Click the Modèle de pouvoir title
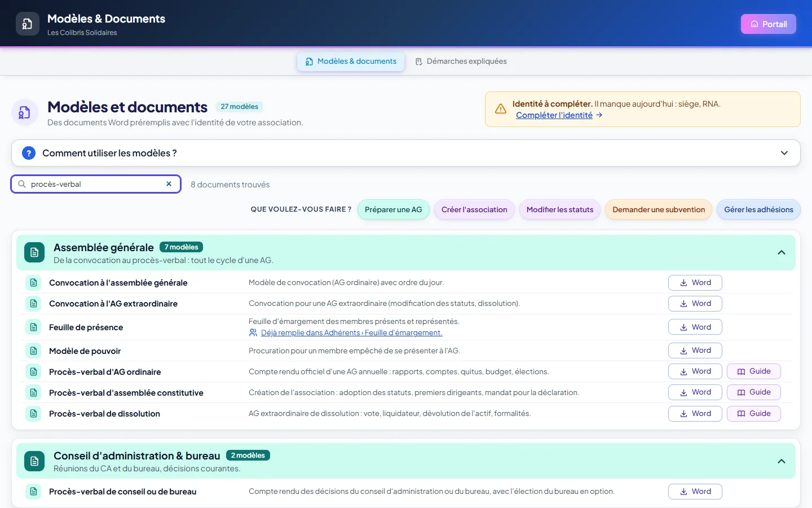The image size is (812, 508). 85,351
